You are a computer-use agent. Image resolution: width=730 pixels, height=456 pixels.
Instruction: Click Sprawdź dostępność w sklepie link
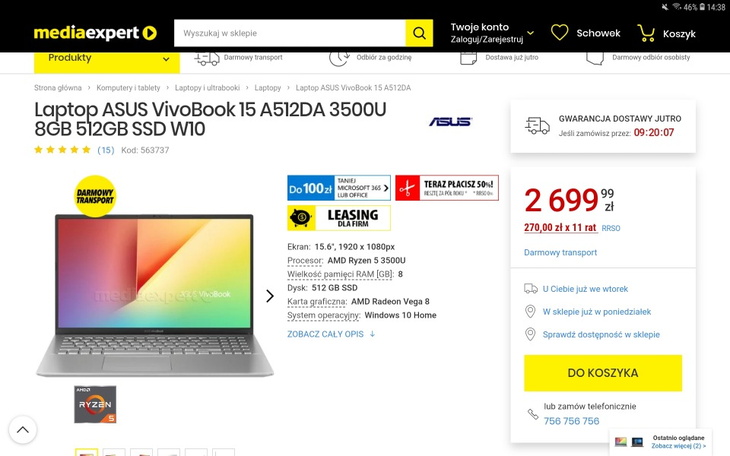pos(600,335)
